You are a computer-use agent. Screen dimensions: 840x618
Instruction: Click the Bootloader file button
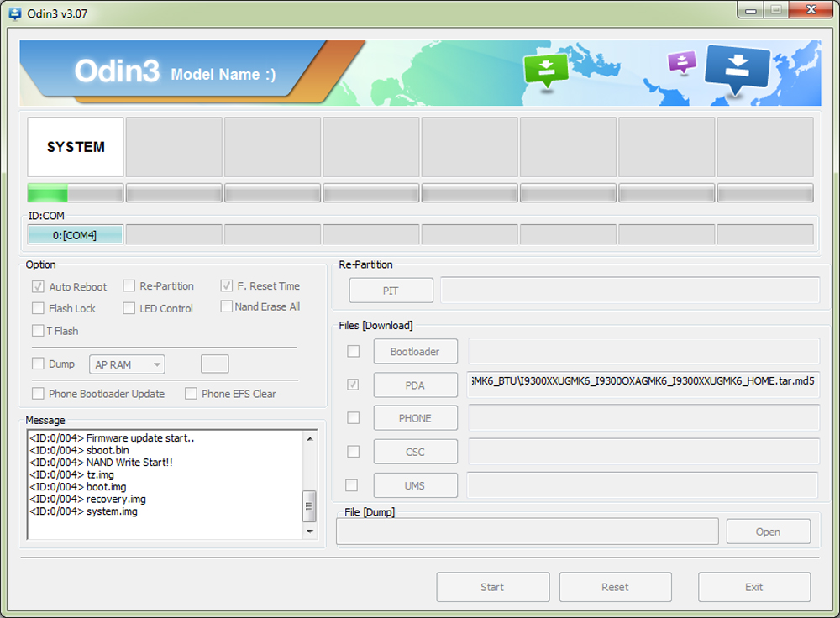(415, 351)
